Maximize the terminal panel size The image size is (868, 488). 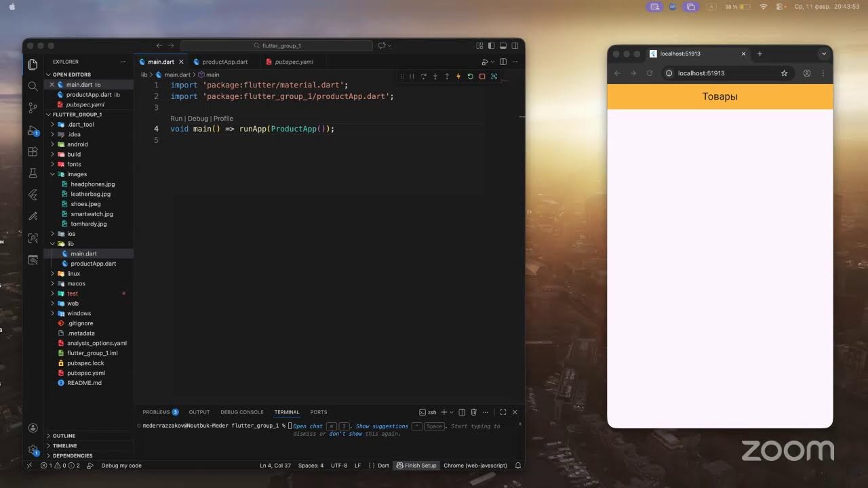(x=503, y=412)
